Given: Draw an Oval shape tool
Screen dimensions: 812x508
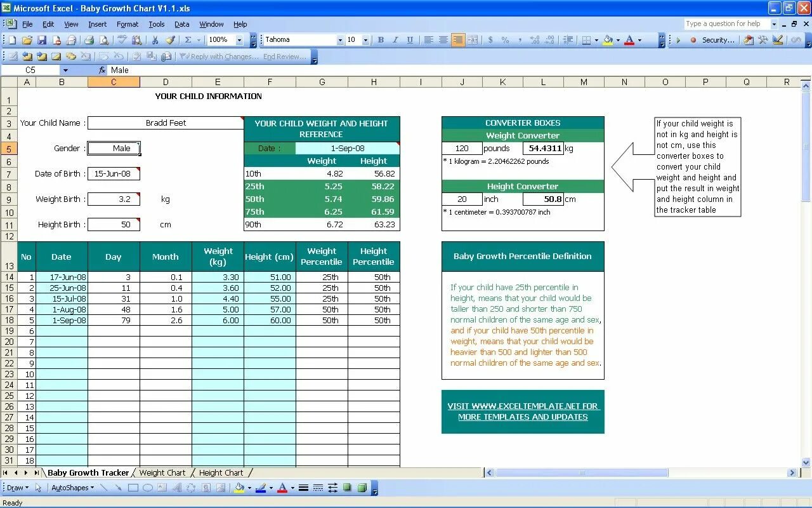Looking at the screenshot, I should coord(148,488).
